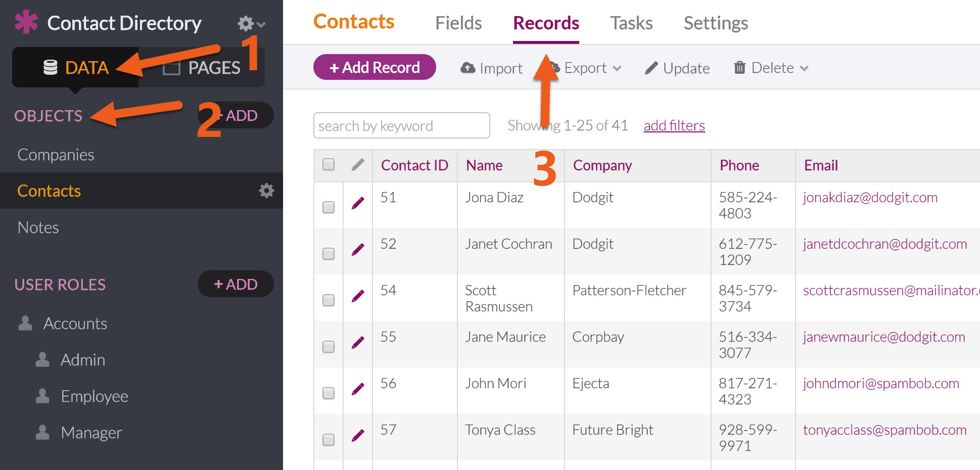Viewport: 980px width, 470px height.
Task: Switch to the Records tab
Action: (546, 23)
